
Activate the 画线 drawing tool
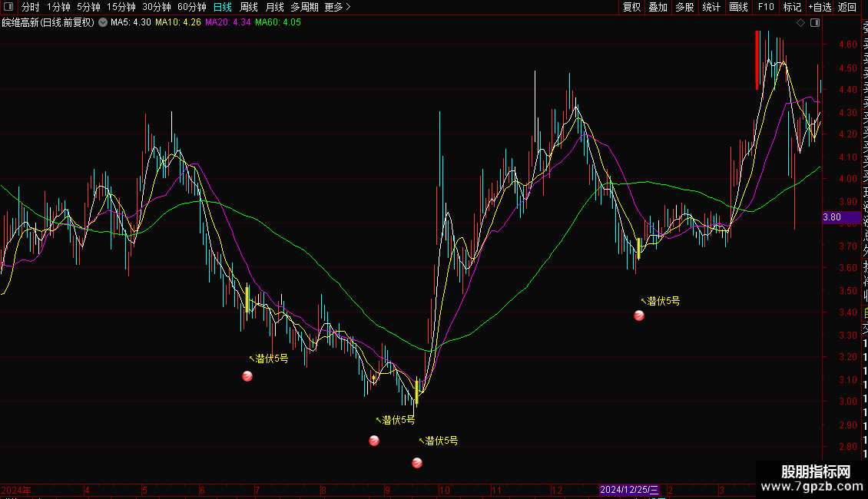point(738,7)
